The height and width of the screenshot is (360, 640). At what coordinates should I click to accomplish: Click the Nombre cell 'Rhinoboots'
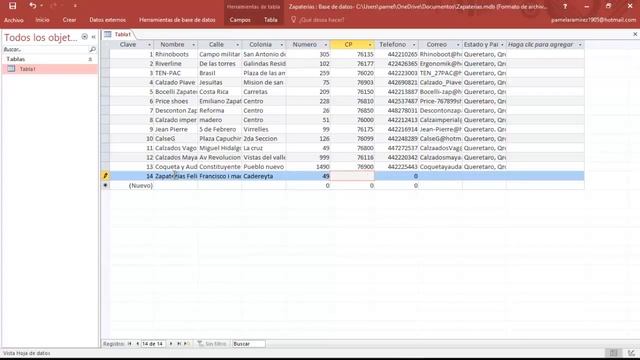click(176, 54)
